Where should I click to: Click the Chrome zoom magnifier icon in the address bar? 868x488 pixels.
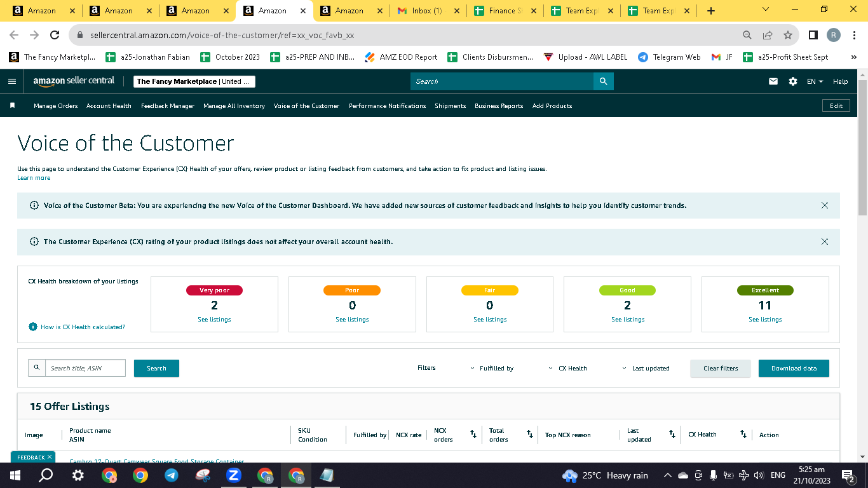click(747, 36)
